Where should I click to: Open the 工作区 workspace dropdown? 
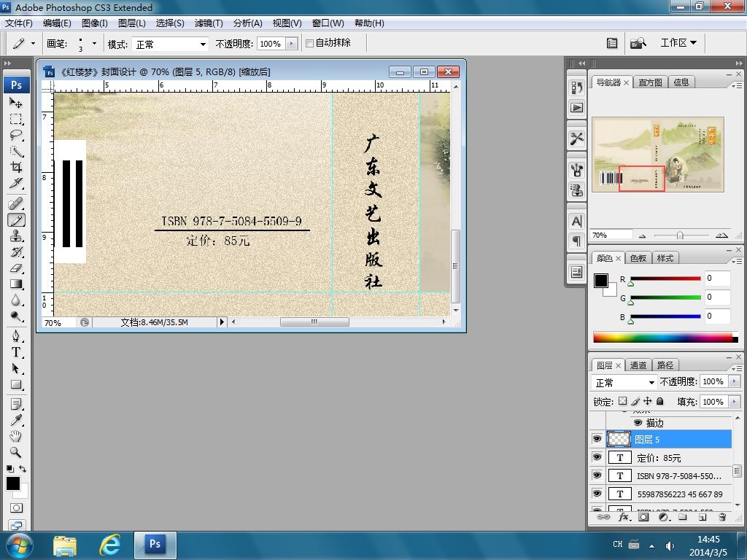click(678, 43)
